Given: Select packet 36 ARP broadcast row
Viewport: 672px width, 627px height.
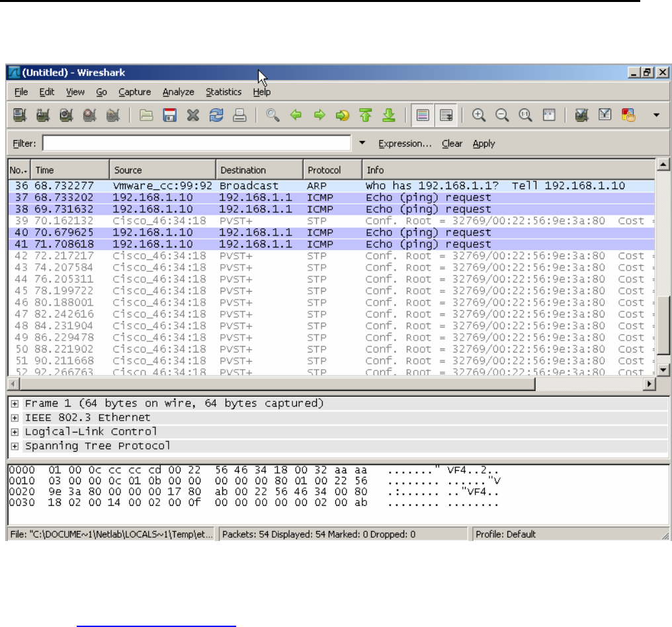Looking at the screenshot, I should (x=332, y=186).
